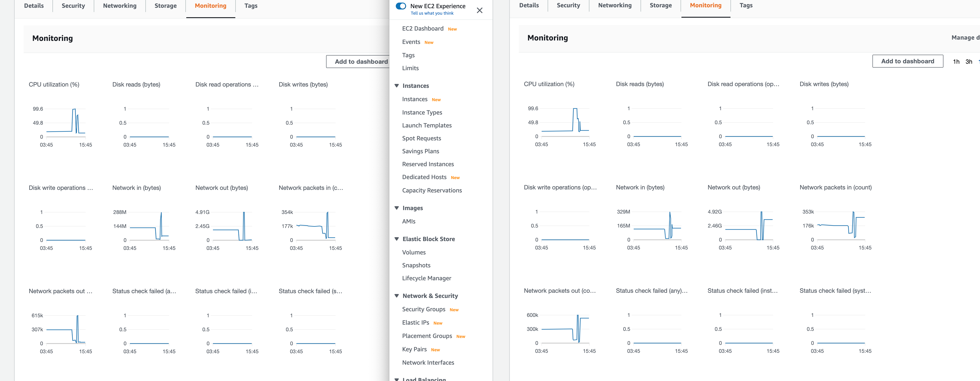The image size is (980, 381).
Task: Collapse the Instances section triangle
Action: click(396, 86)
